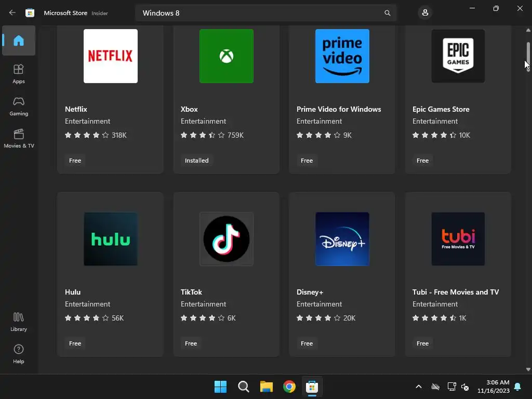
Task: Click the TikTok app icon
Action: pos(227,239)
